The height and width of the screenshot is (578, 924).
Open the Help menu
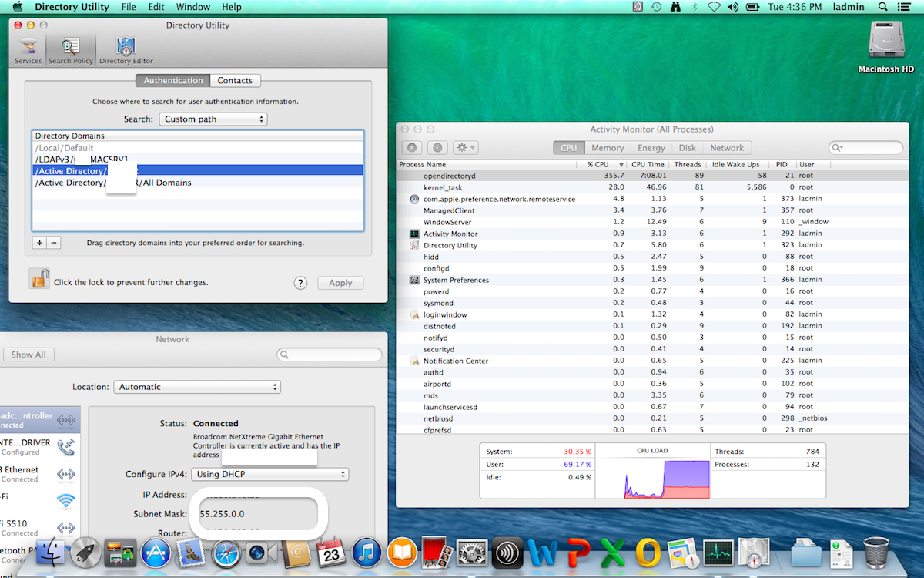coord(232,7)
